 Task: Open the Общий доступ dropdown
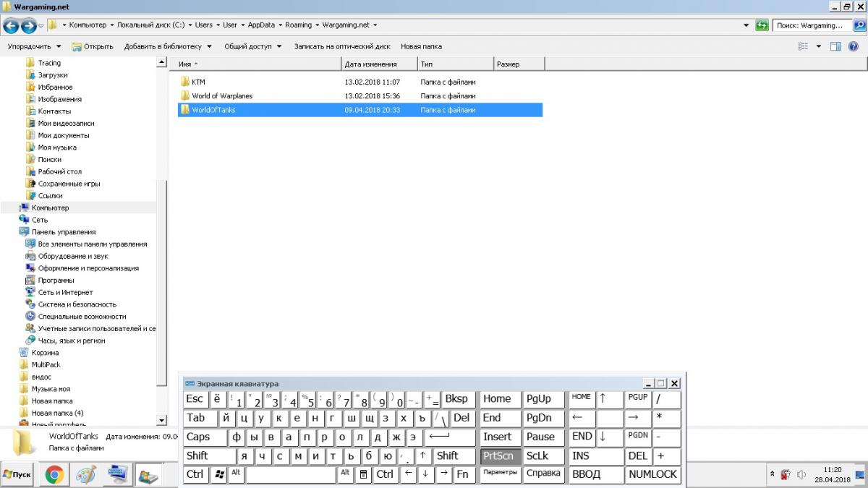pyautogui.click(x=253, y=46)
